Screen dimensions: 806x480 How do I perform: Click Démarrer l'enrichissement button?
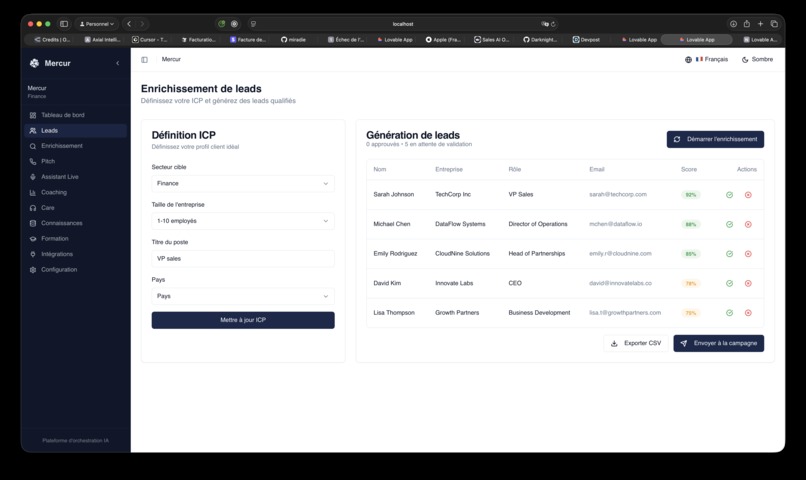(715, 139)
